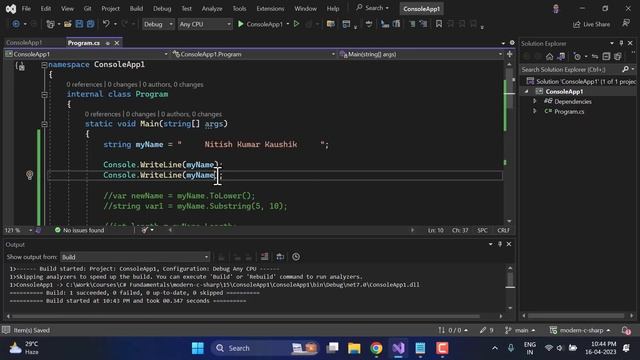The height and width of the screenshot is (360, 640).
Task: Open the Extensions menu
Action: click(x=270, y=8)
